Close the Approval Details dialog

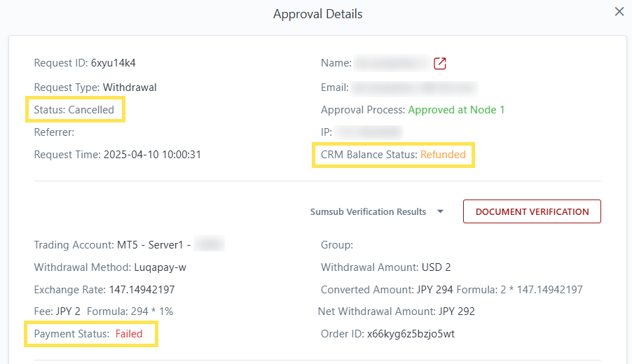tap(619, 12)
